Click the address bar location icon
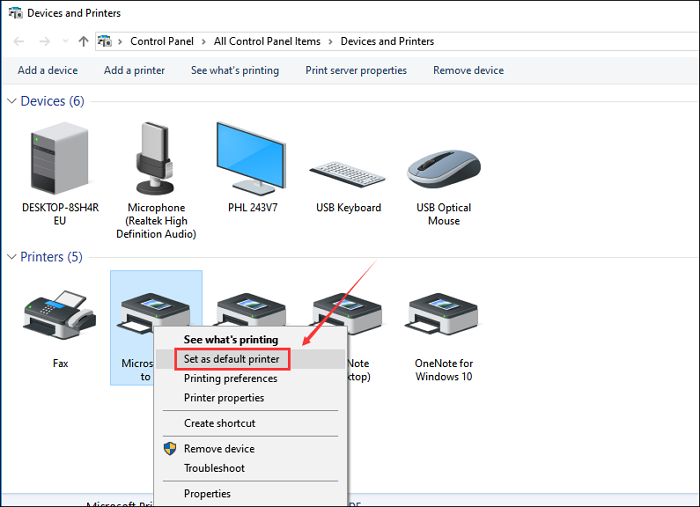 pyautogui.click(x=105, y=42)
